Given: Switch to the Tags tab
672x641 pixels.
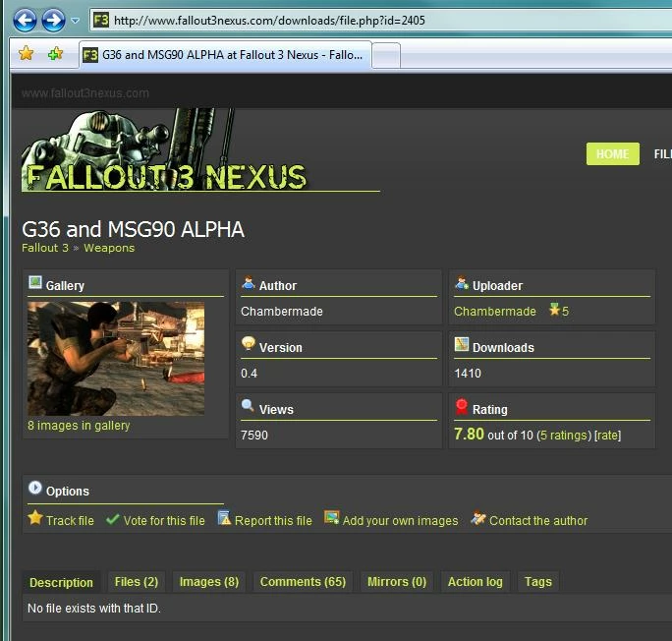Looking at the screenshot, I should 538,581.
